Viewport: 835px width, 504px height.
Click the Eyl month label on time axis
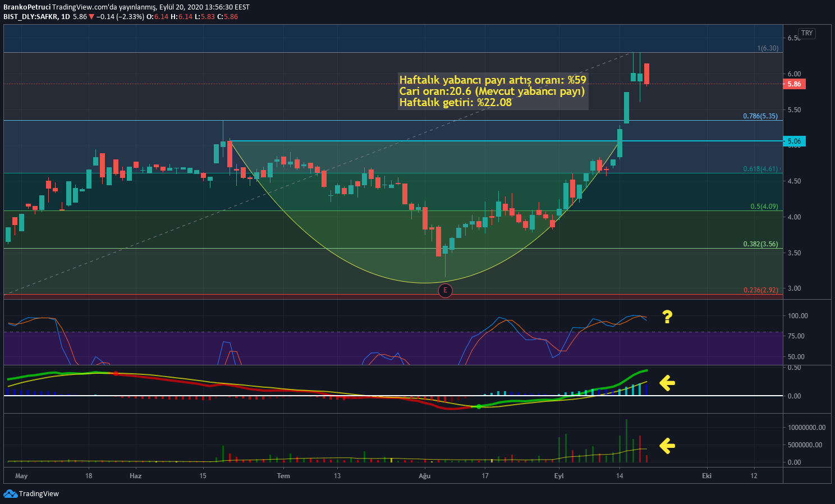tap(559, 476)
